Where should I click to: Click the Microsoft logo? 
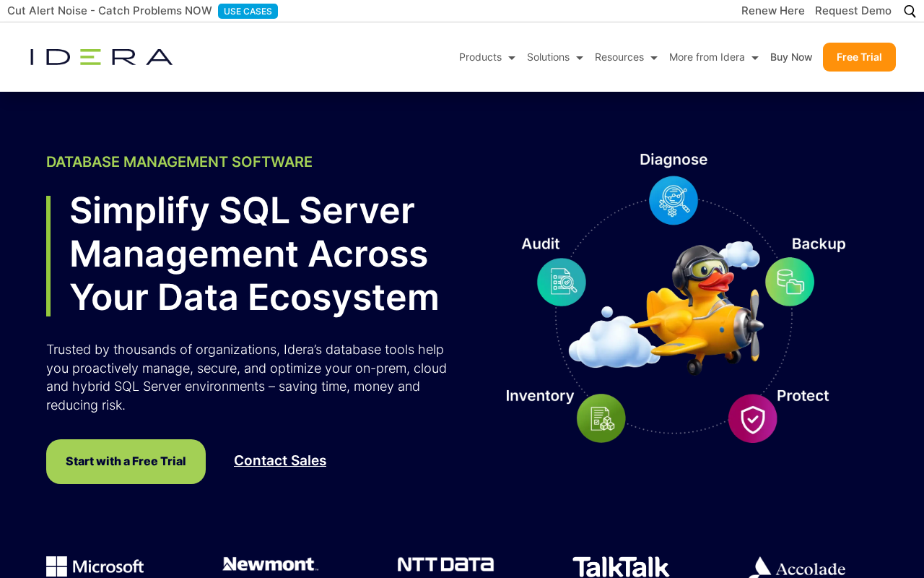[x=95, y=566]
